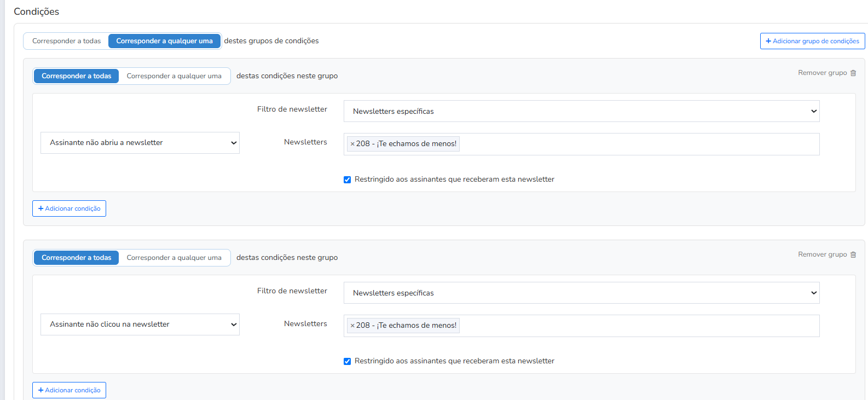The width and height of the screenshot is (868, 400).
Task: Choose 'Corresponder a qualquer uma' in the 'não clicou' group
Action: 174,258
